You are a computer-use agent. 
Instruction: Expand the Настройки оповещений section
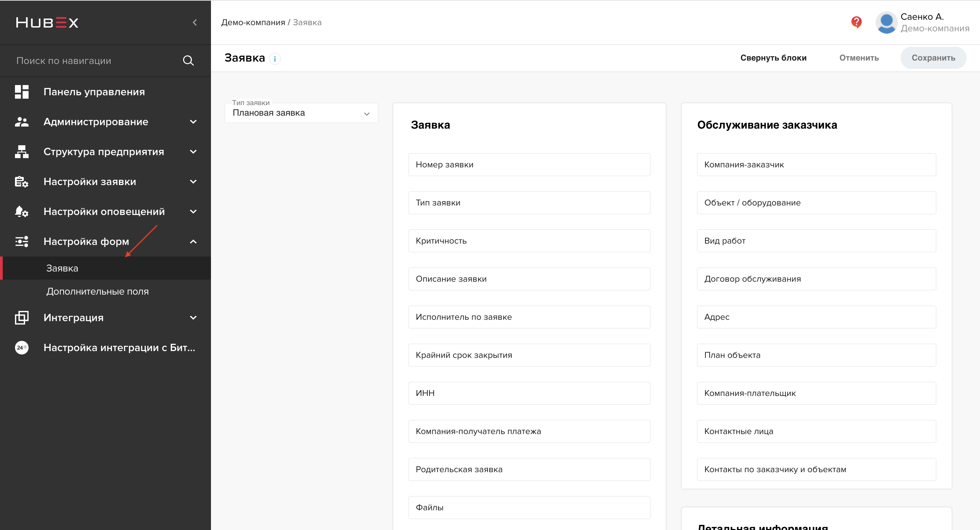click(x=193, y=211)
